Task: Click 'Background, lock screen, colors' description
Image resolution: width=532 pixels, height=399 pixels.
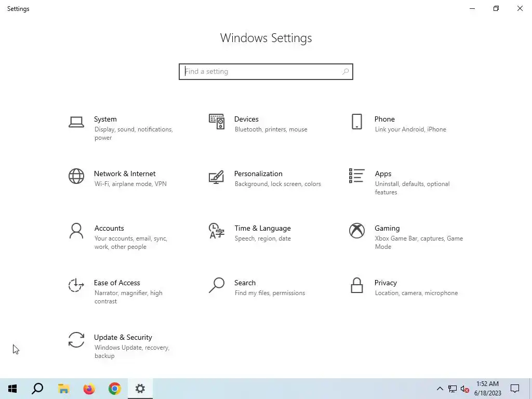Action: (x=277, y=184)
